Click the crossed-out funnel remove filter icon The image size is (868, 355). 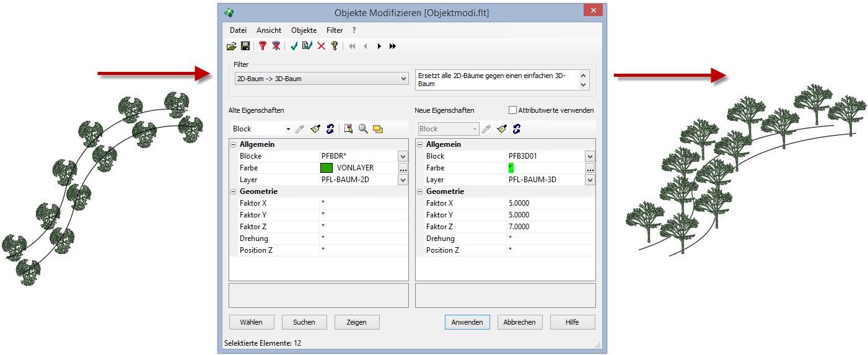(x=276, y=46)
